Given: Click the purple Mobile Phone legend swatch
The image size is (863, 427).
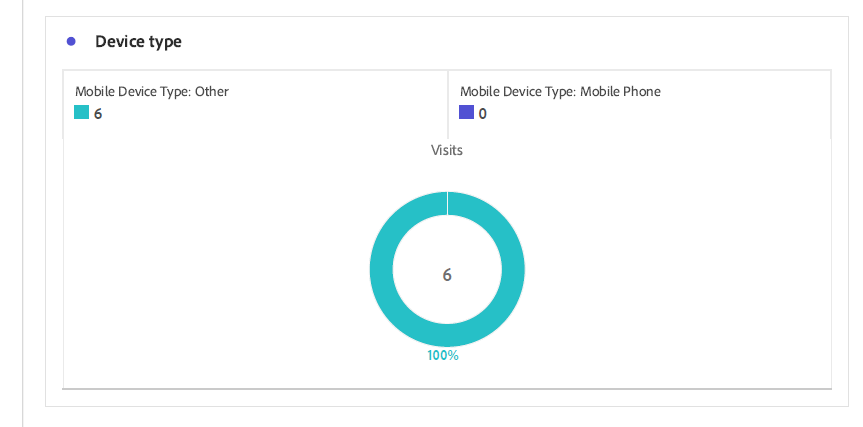Looking at the screenshot, I should pos(466,112).
